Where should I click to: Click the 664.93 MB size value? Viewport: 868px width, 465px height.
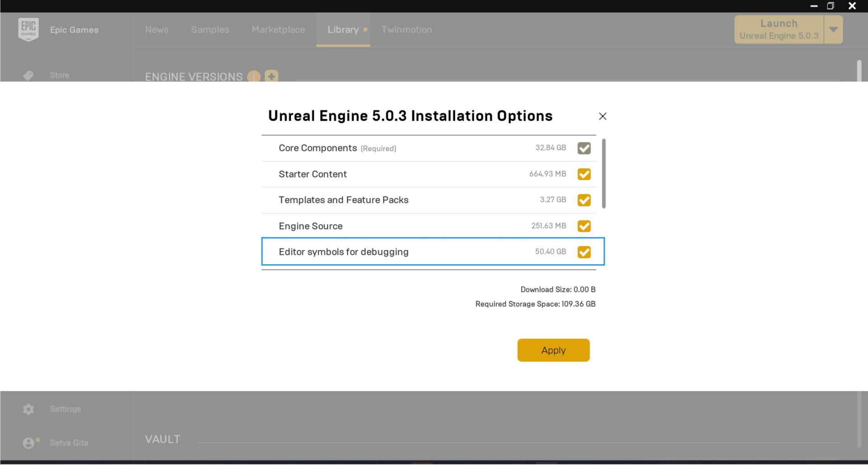coord(547,174)
